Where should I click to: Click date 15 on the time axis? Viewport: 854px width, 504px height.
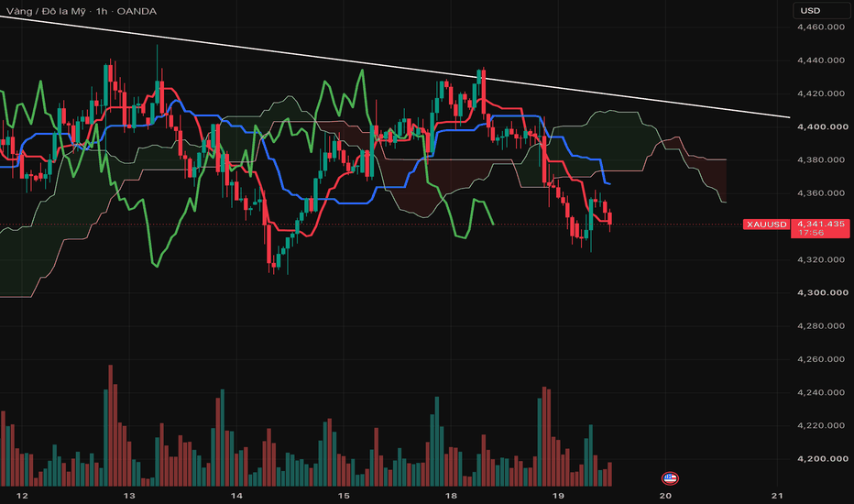coord(344,496)
